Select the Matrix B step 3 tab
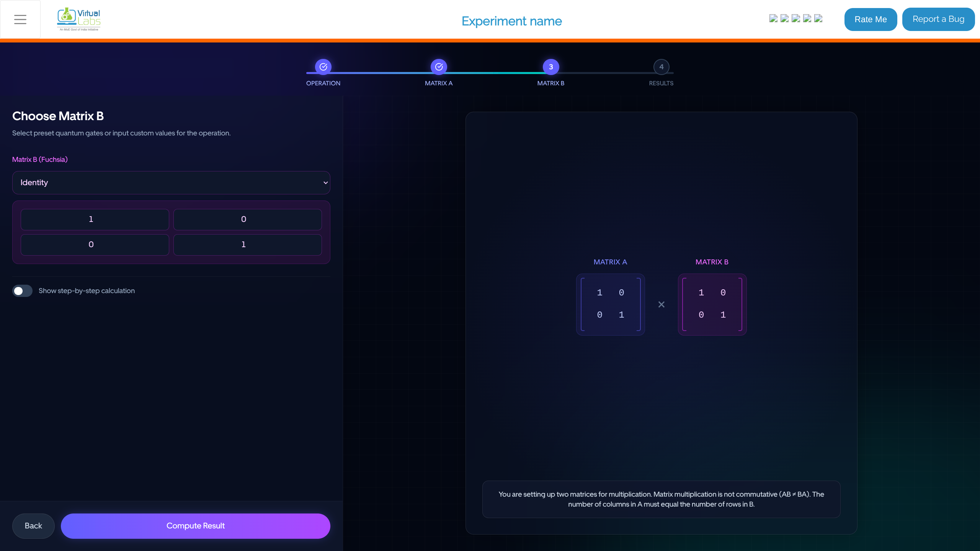The height and width of the screenshot is (551, 980). pyautogui.click(x=551, y=67)
